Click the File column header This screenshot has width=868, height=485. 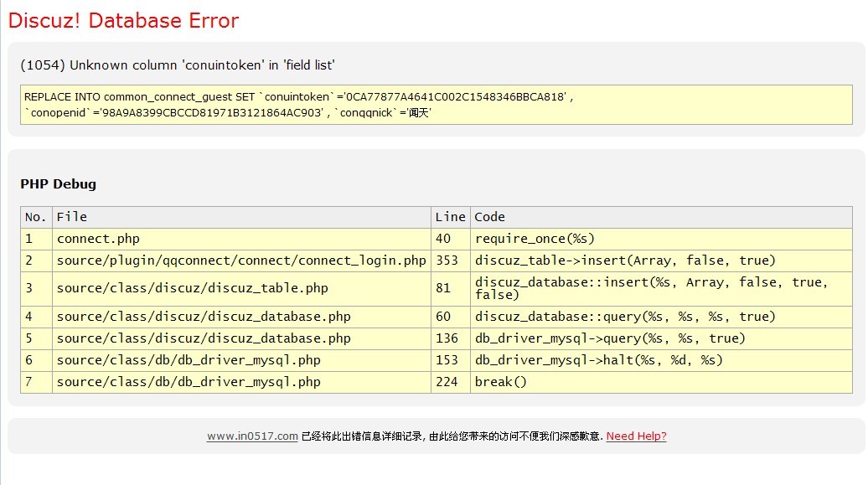(241, 218)
